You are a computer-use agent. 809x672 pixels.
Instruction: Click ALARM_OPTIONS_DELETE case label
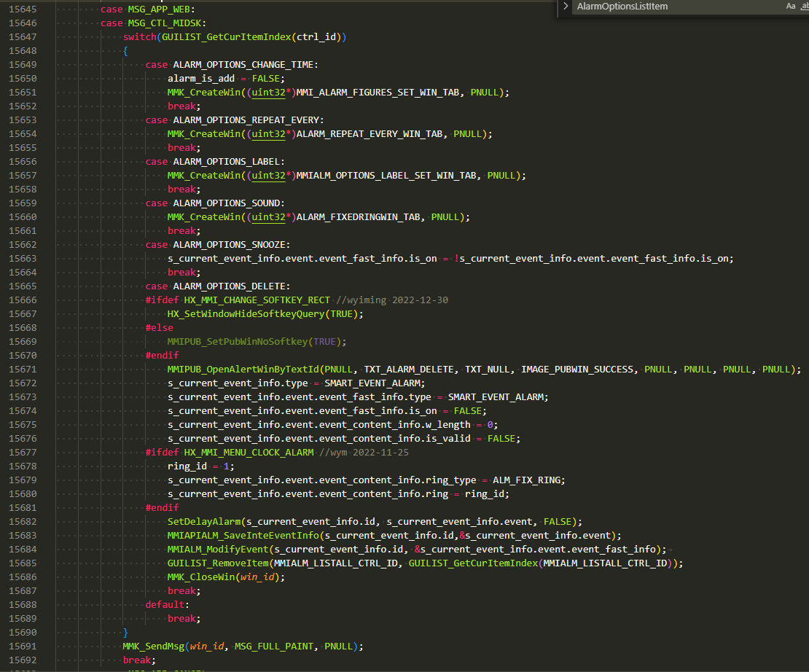[229, 286]
